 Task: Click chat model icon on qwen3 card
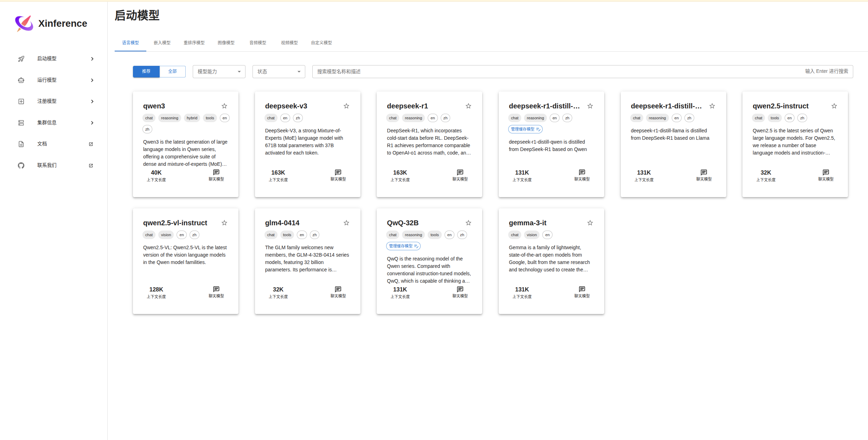(216, 172)
